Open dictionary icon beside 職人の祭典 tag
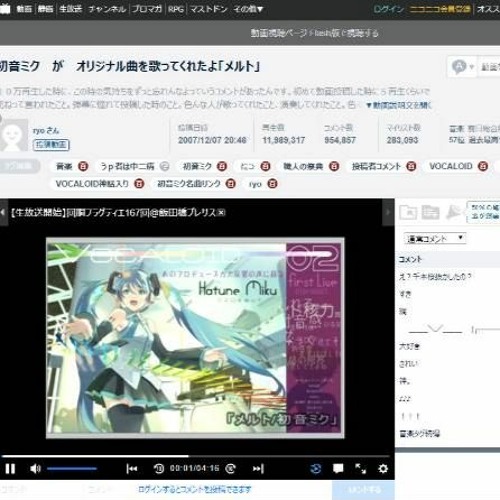Viewport: 500px width, 500px height. (334, 166)
